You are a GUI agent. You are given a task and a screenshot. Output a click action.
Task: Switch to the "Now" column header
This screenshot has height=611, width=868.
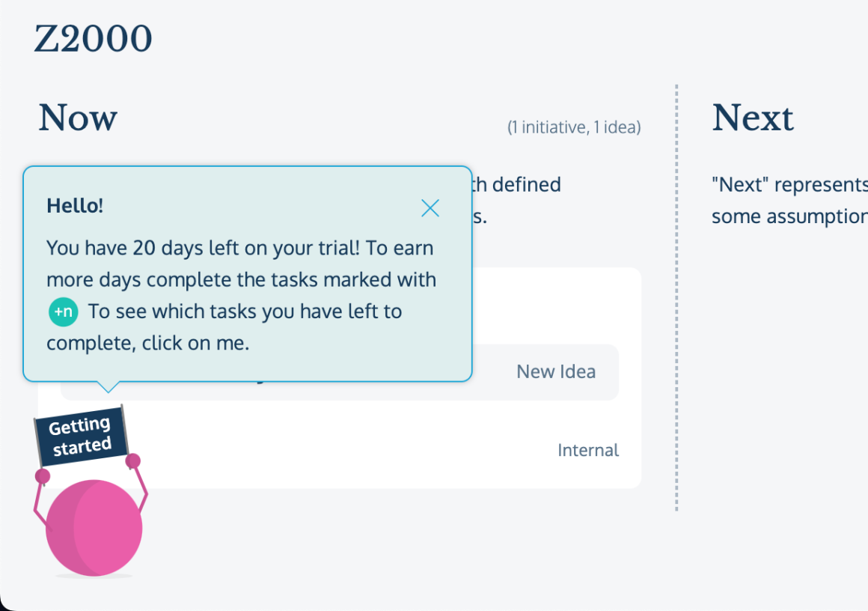(77, 118)
